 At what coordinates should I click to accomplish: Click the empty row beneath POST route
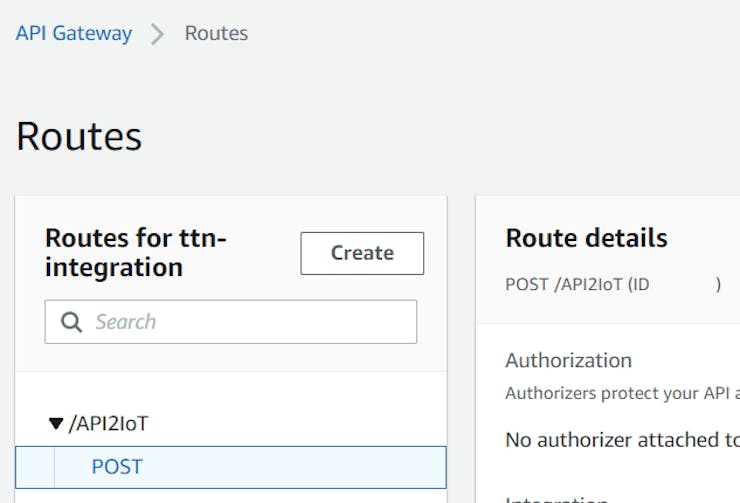230,496
